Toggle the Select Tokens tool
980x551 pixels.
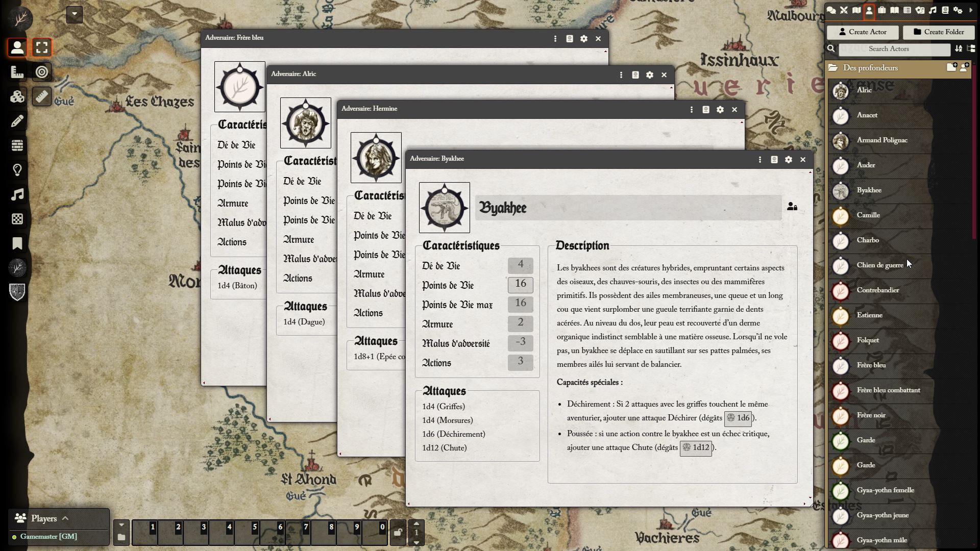(x=42, y=47)
